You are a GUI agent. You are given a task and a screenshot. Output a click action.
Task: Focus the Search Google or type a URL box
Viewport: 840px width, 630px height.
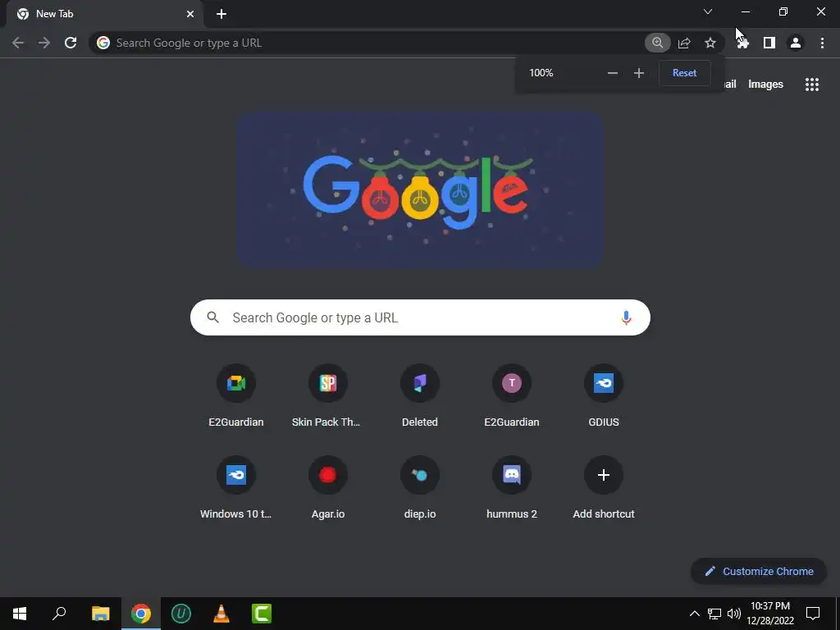pos(420,317)
